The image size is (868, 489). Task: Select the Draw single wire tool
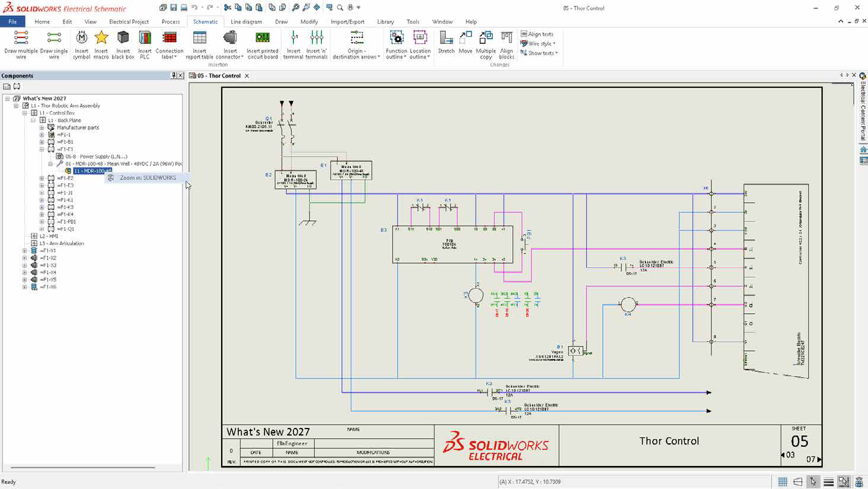[x=54, y=45]
